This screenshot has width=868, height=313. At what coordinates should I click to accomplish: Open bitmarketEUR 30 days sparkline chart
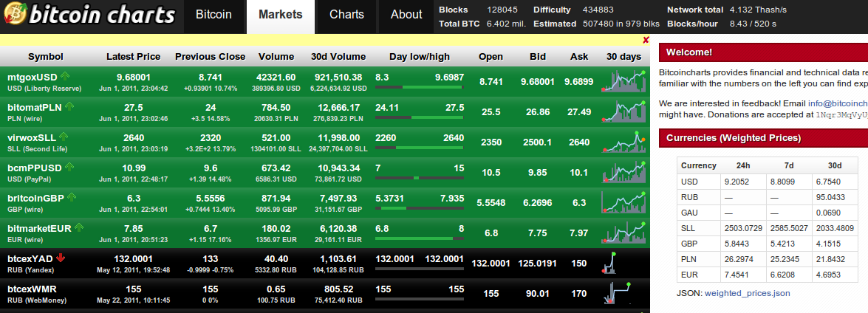pyautogui.click(x=624, y=233)
